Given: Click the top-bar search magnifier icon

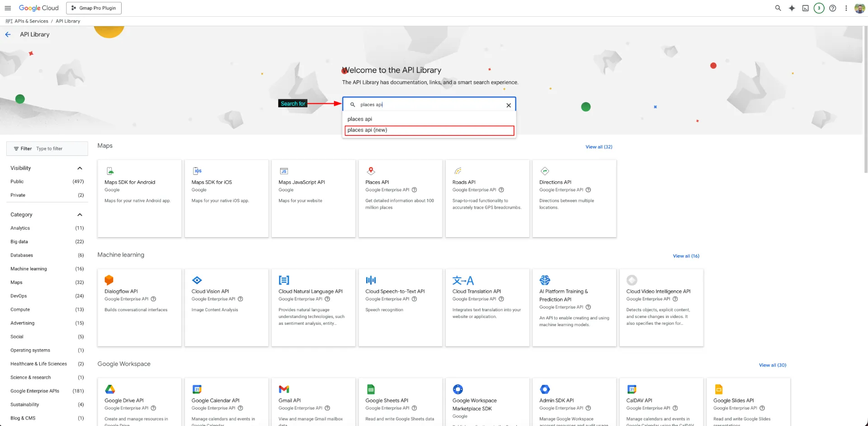Looking at the screenshot, I should pyautogui.click(x=778, y=8).
